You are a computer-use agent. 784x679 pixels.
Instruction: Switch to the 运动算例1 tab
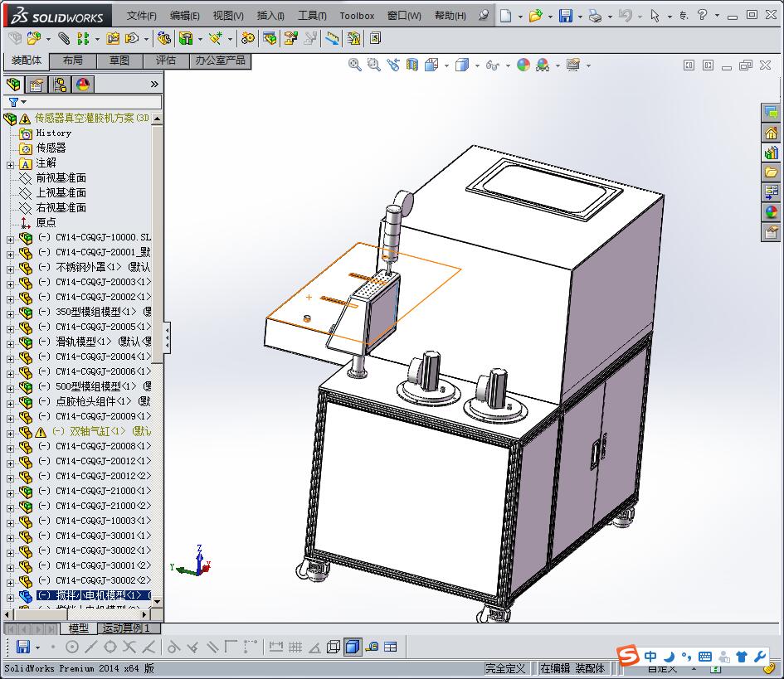pyautogui.click(x=126, y=628)
